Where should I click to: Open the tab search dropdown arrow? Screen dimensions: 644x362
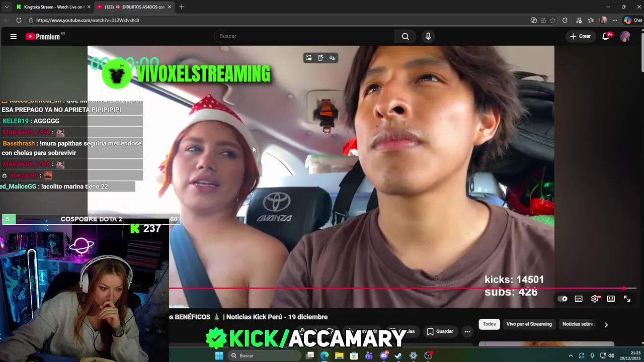[6, 7]
